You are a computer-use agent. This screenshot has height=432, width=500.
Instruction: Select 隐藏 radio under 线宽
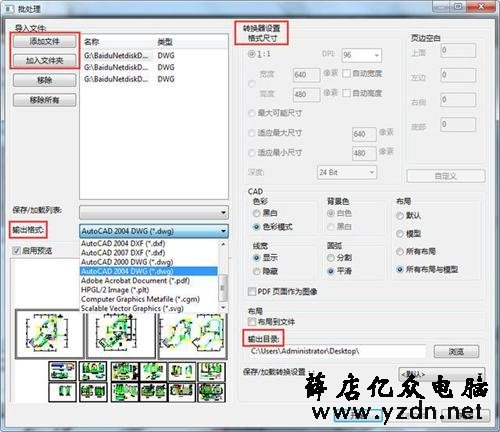tap(256, 272)
